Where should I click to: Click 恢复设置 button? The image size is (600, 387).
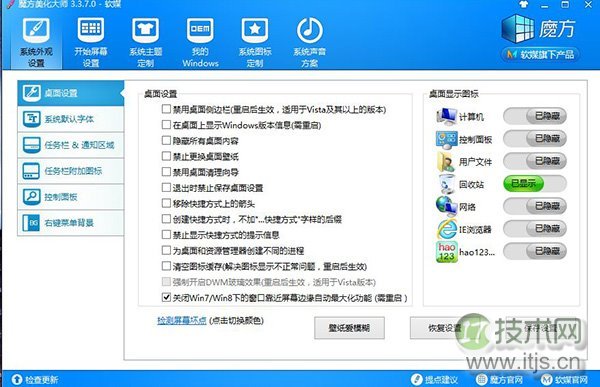pyautogui.click(x=444, y=328)
